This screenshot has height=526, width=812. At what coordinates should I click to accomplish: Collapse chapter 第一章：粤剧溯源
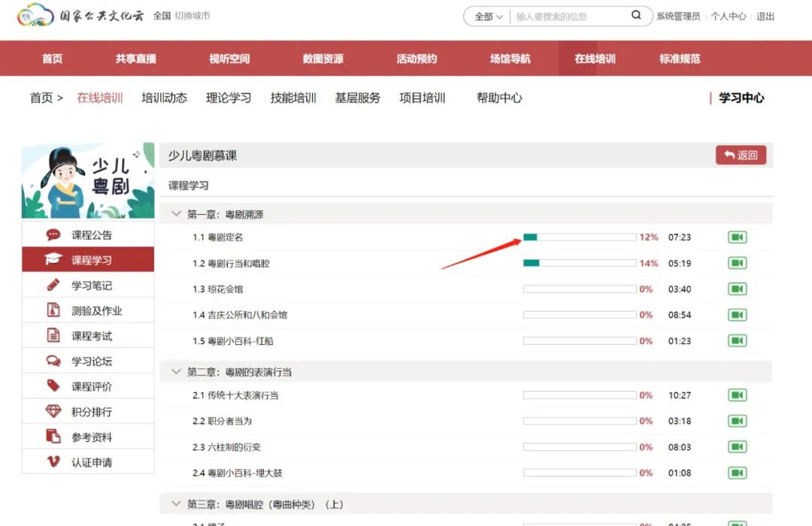click(176, 214)
